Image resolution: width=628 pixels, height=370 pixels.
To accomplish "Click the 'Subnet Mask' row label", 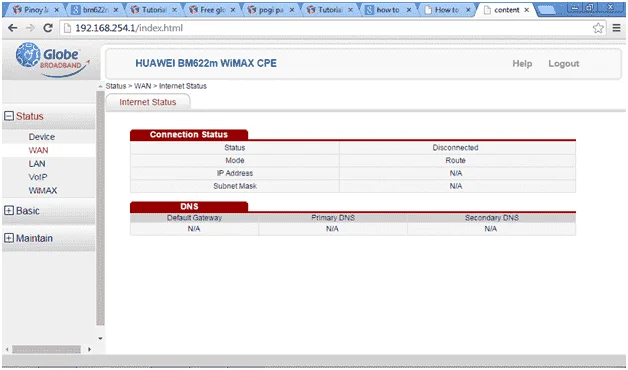I will coord(235,186).
